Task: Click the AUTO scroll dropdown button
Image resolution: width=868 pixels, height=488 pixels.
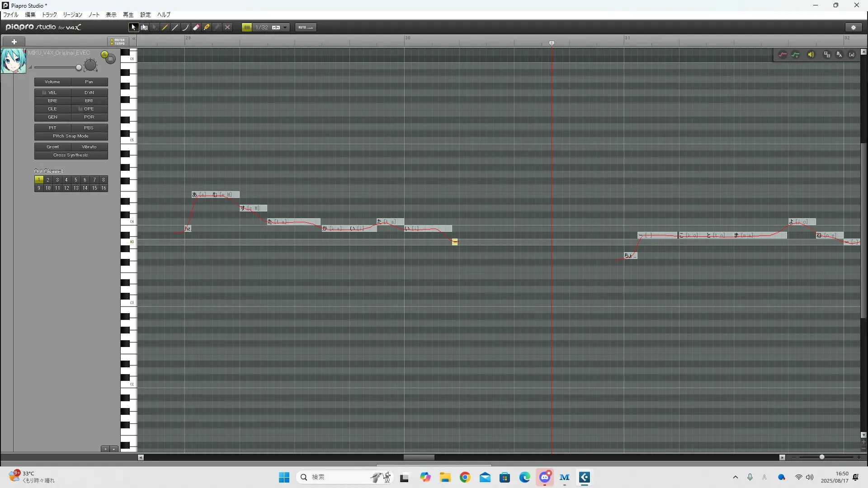Action: point(306,28)
